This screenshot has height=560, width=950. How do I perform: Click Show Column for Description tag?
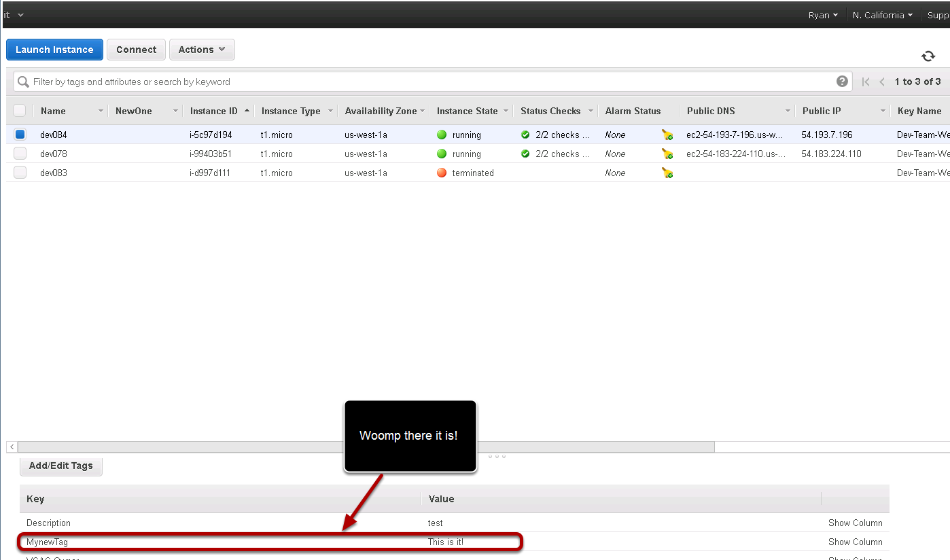tap(856, 523)
